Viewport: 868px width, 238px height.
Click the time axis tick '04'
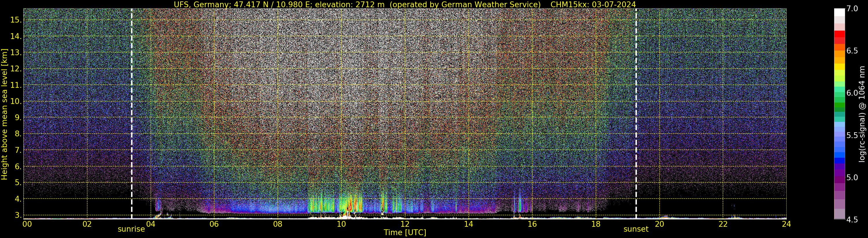[x=151, y=224]
